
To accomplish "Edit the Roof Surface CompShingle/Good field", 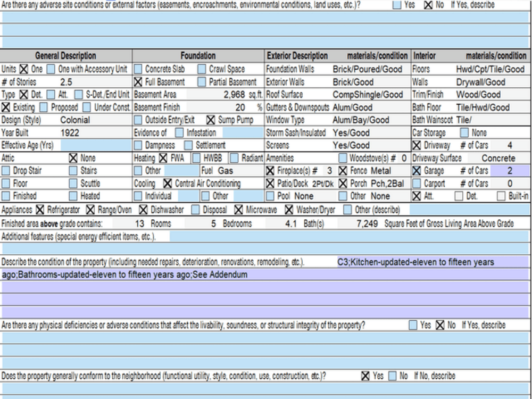I will coord(371,95).
